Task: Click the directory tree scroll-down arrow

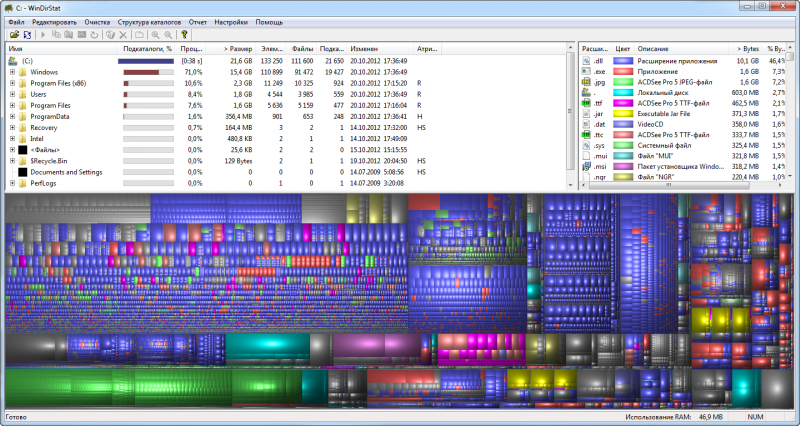Action: click(570, 186)
